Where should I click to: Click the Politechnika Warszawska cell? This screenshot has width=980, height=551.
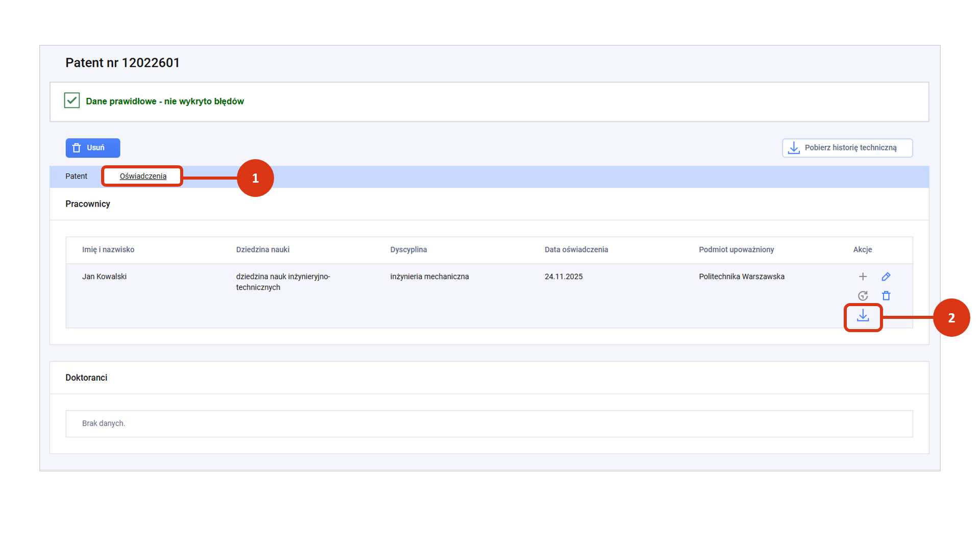click(x=741, y=277)
